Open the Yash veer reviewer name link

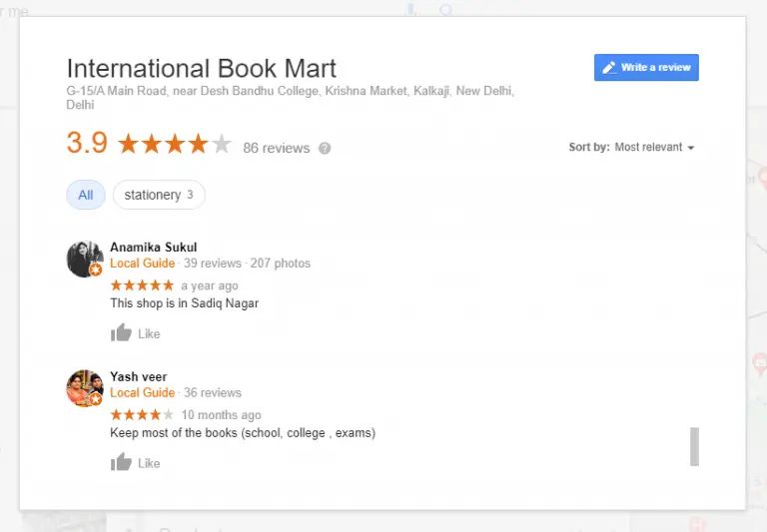click(139, 376)
